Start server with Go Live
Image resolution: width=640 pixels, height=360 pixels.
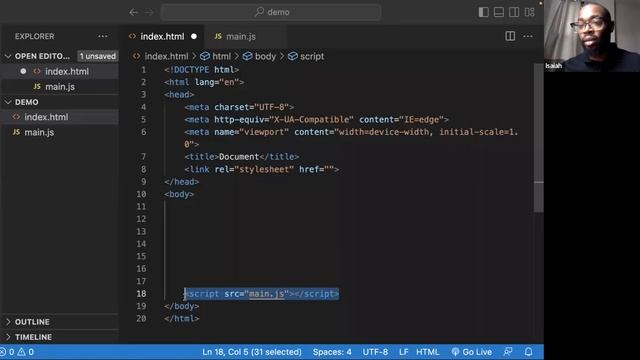pyautogui.click(x=471, y=352)
